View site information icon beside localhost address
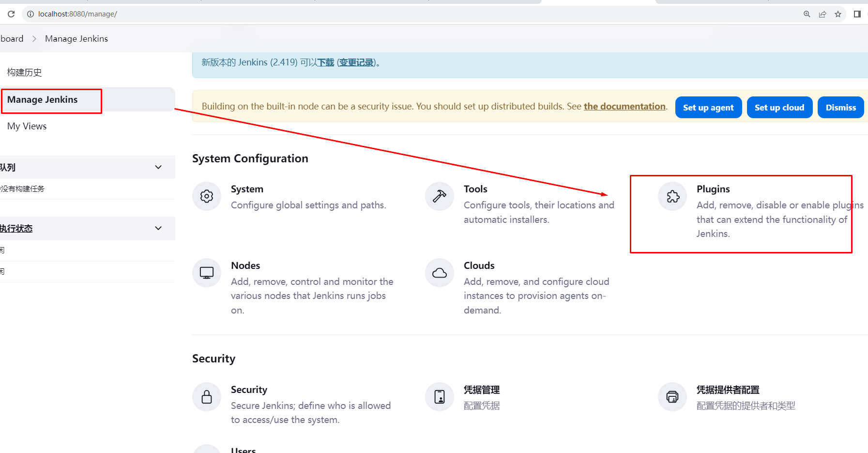The image size is (868, 453). 30,14
